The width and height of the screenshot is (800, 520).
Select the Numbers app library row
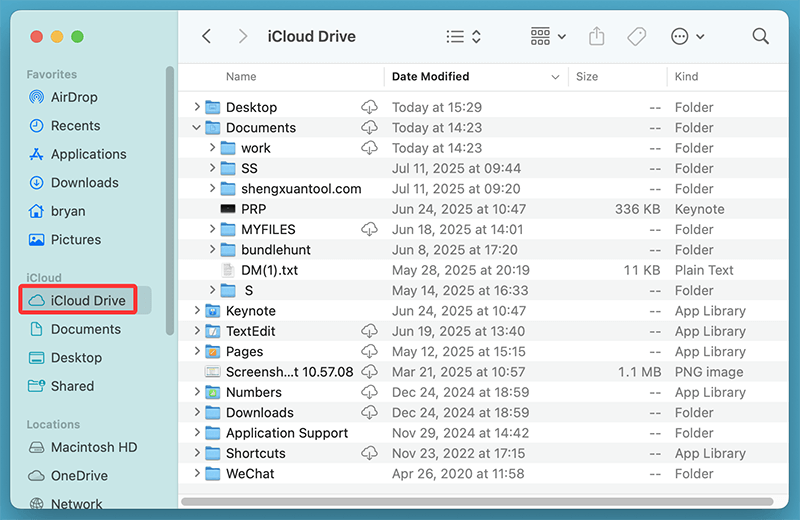(483, 392)
